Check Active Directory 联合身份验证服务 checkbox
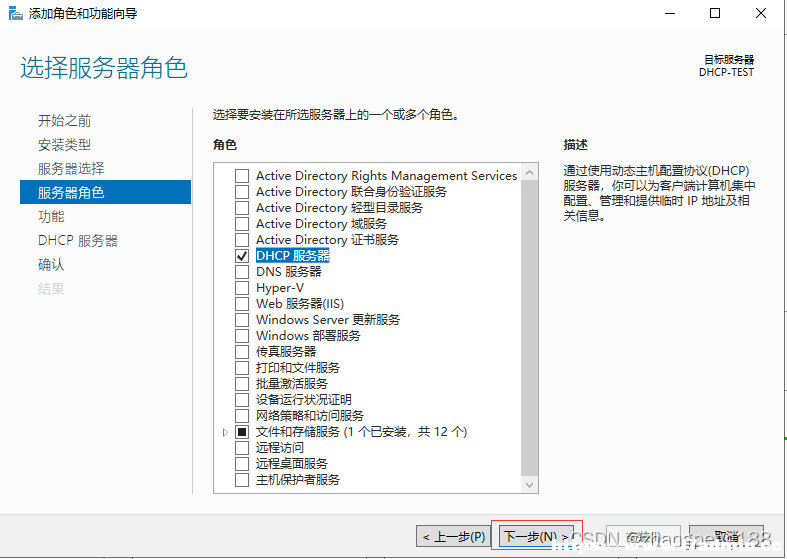The image size is (787, 559). 242,192
